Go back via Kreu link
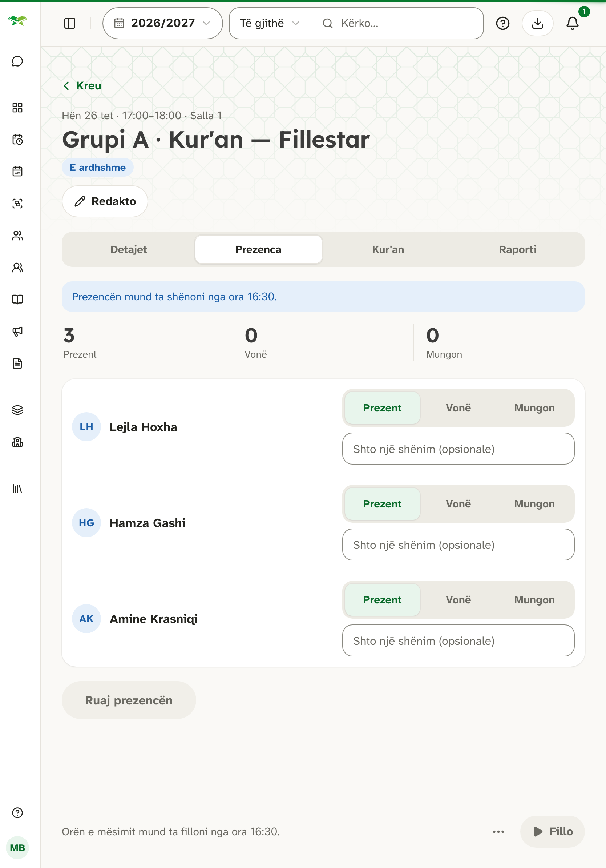Image resolution: width=606 pixels, height=868 pixels. pyautogui.click(x=82, y=86)
